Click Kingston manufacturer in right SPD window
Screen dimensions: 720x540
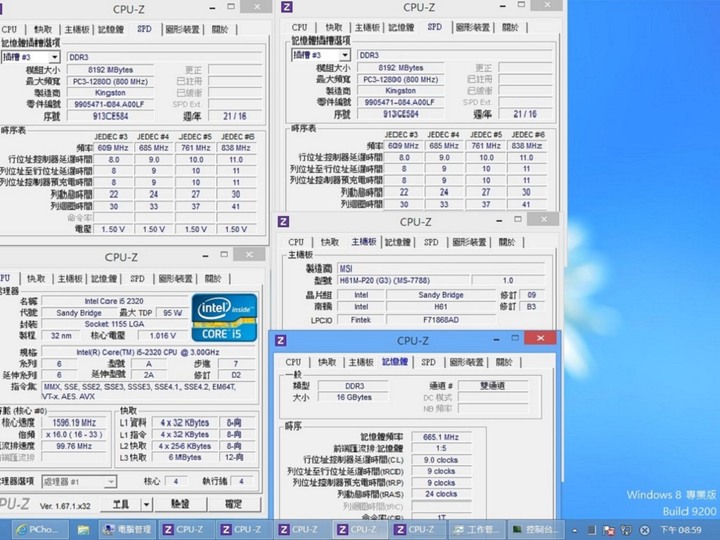401,91
